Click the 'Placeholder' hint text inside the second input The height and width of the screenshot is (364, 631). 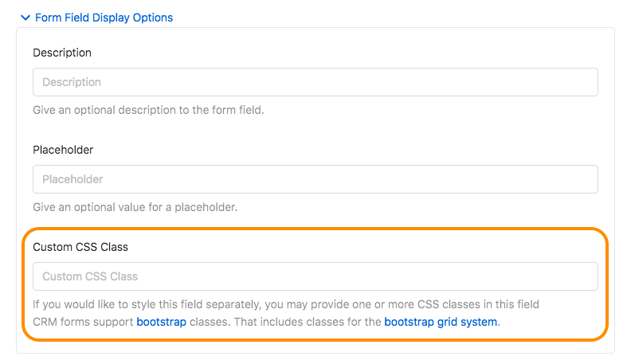pyautogui.click(x=73, y=179)
